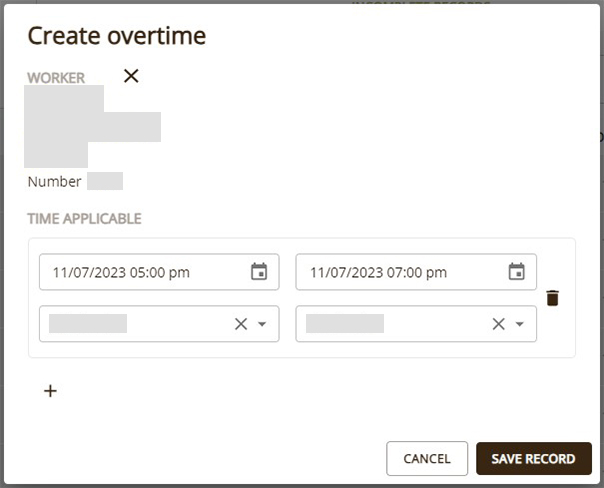
Task: Click the start date field 11/07/2023 05:00 pm
Action: 159,272
